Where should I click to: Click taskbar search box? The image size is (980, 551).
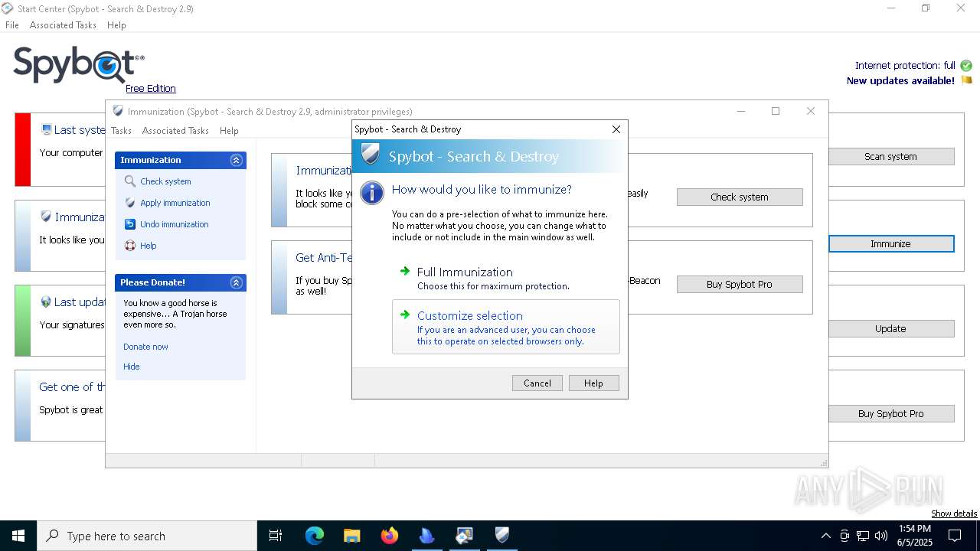(147, 536)
